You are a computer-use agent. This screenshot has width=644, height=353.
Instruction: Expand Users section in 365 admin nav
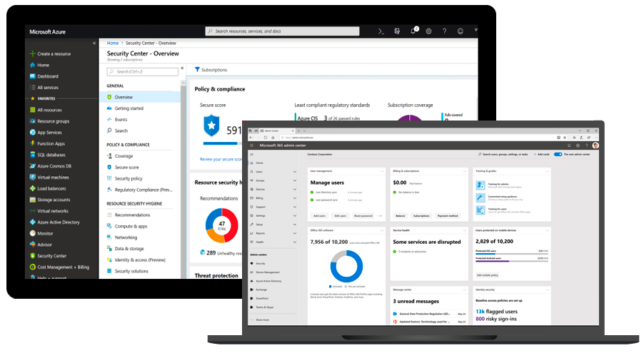tap(294, 172)
